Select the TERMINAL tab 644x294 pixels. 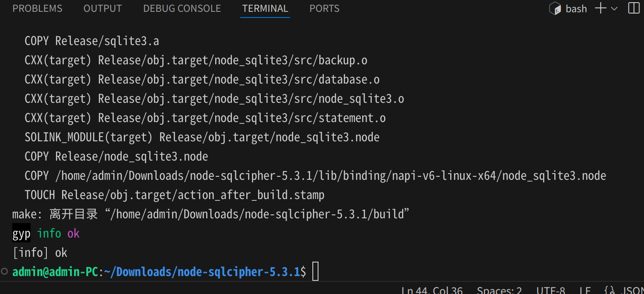pos(265,8)
